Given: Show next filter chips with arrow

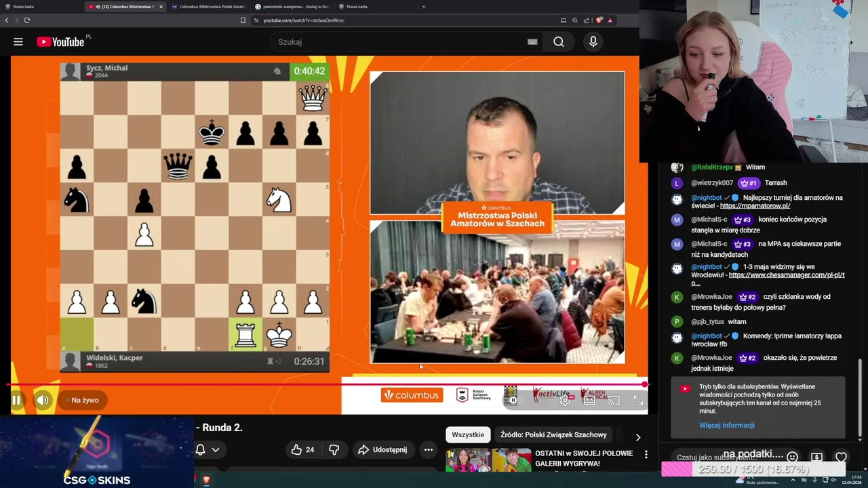Looking at the screenshot, I should pyautogui.click(x=637, y=436).
